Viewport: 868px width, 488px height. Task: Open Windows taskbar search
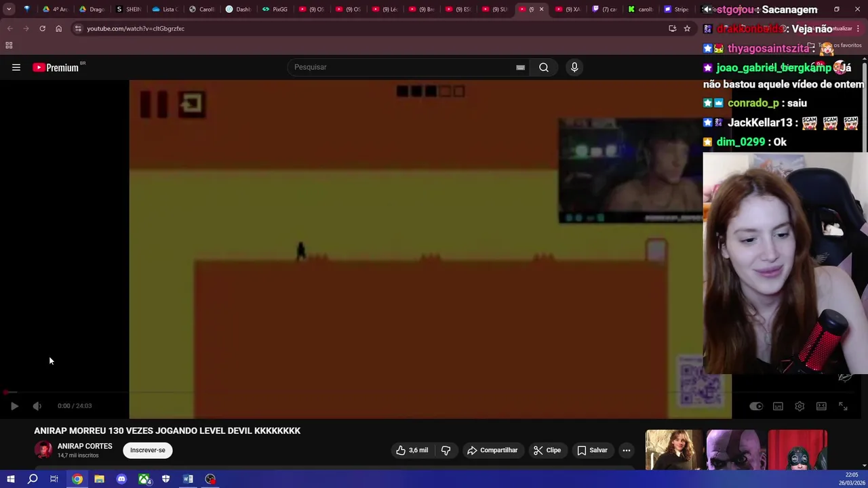click(33, 479)
